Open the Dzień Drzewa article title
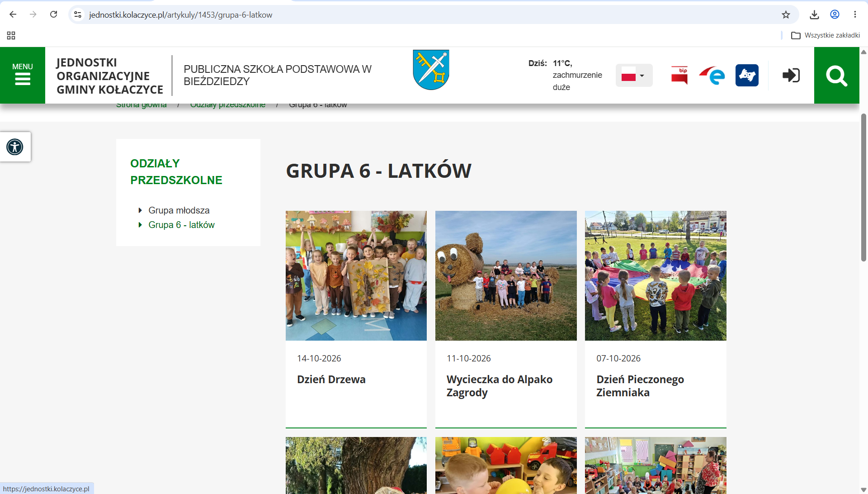The width and height of the screenshot is (868, 494). (331, 380)
